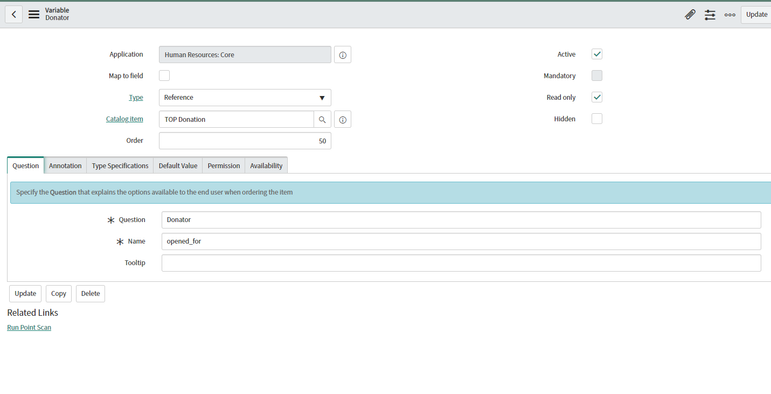
Task: Open the Availability tab
Action: point(266,165)
